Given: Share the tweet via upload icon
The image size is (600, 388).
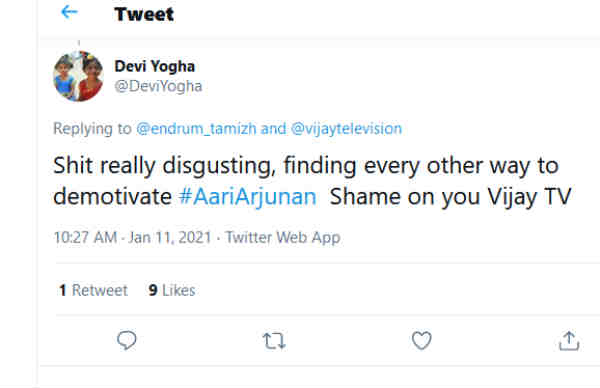Looking at the screenshot, I should pos(569,341).
